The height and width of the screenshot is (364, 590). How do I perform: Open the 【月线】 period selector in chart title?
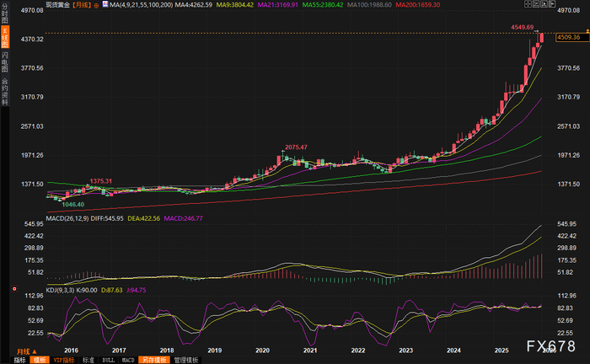[81, 5]
